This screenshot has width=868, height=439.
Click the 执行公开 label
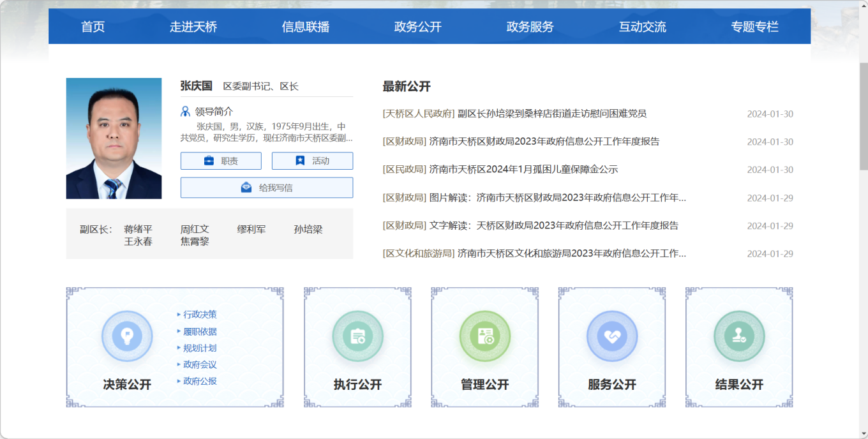(x=357, y=385)
